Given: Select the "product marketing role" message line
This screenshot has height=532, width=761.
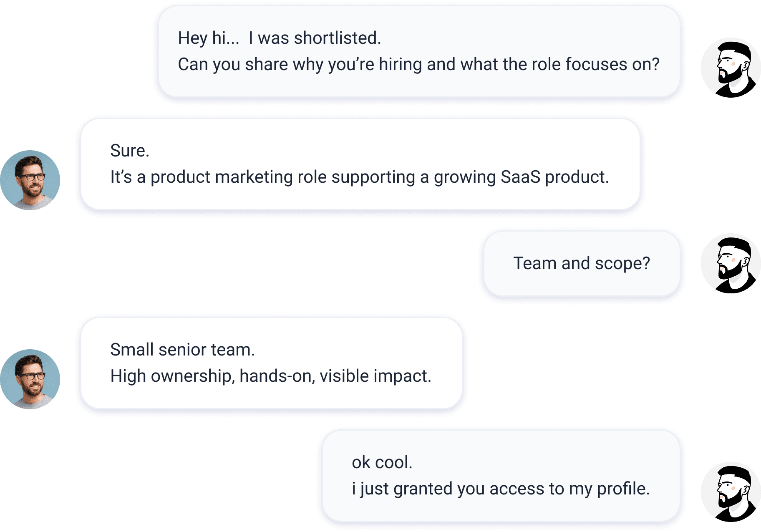Looking at the screenshot, I should [359, 177].
